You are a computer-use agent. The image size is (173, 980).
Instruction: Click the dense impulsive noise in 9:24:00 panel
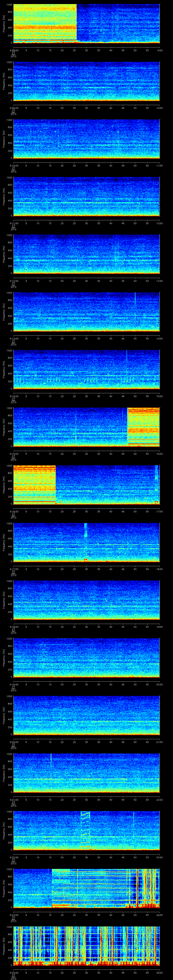click(86, 946)
